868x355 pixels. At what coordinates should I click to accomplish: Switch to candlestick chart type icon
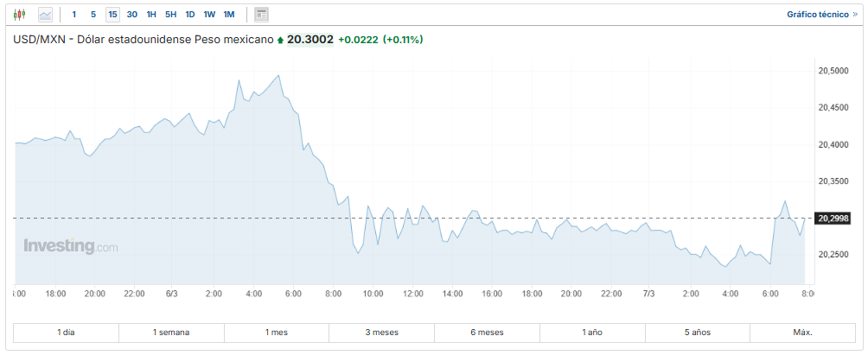click(19, 15)
